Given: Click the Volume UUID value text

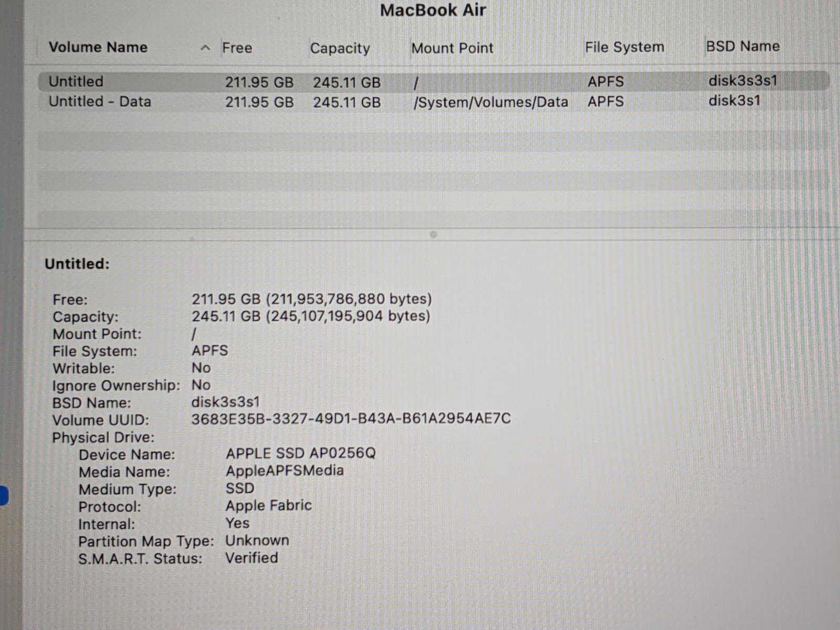Looking at the screenshot, I should [351, 418].
